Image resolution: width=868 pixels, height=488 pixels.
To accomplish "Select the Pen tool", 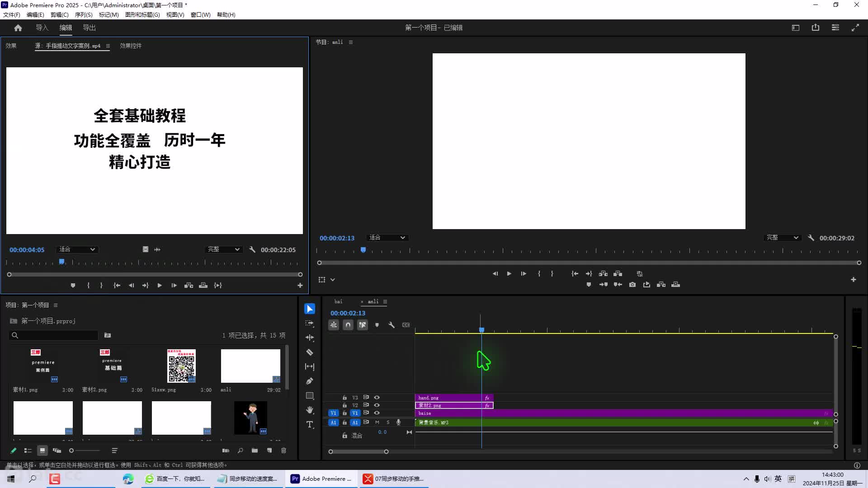I will pos(310,381).
